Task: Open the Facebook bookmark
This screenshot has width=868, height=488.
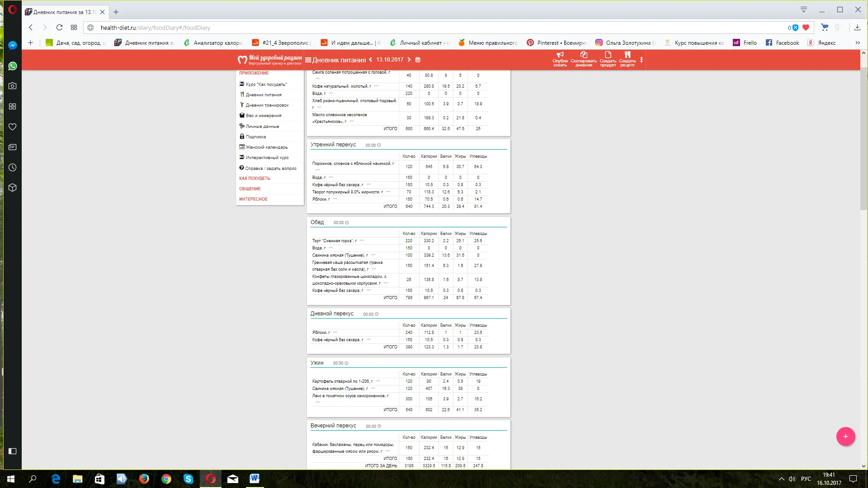Action: point(783,43)
